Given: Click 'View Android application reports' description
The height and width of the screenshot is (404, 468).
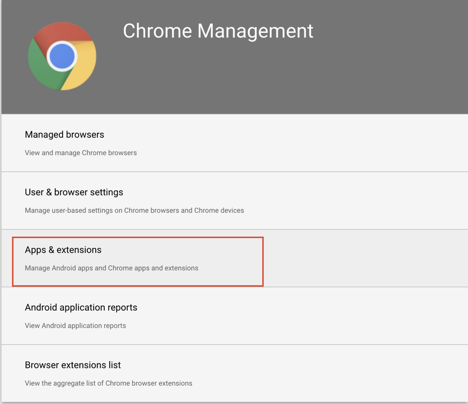Looking at the screenshot, I should pos(75,326).
